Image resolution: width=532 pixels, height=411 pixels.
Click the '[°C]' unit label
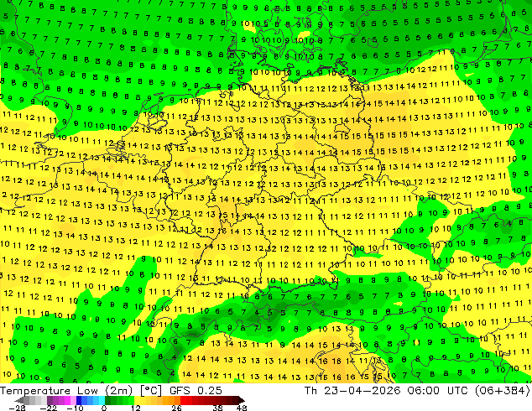(x=151, y=391)
